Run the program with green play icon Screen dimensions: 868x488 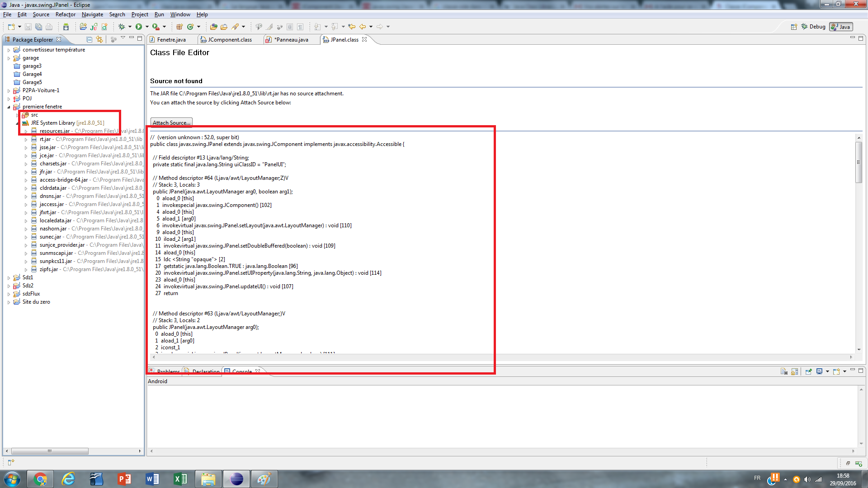pyautogui.click(x=139, y=27)
